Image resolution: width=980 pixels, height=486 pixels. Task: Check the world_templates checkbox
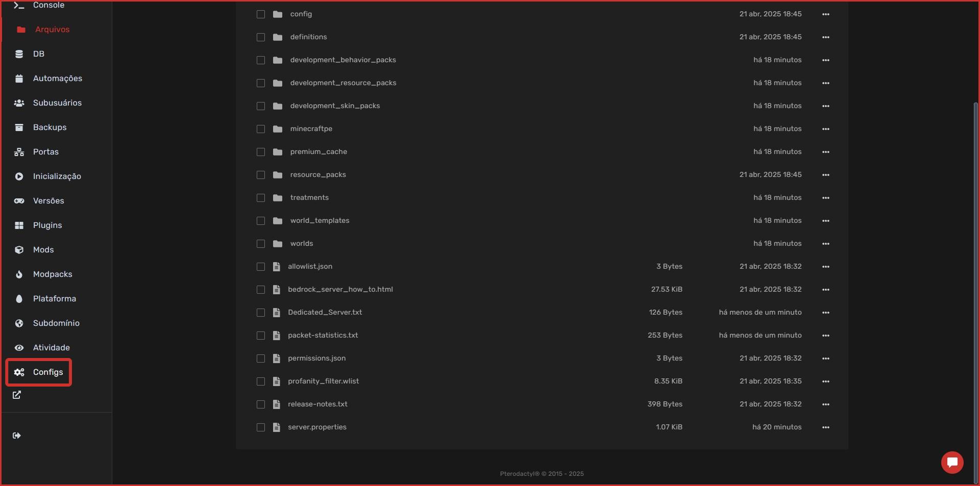point(261,221)
